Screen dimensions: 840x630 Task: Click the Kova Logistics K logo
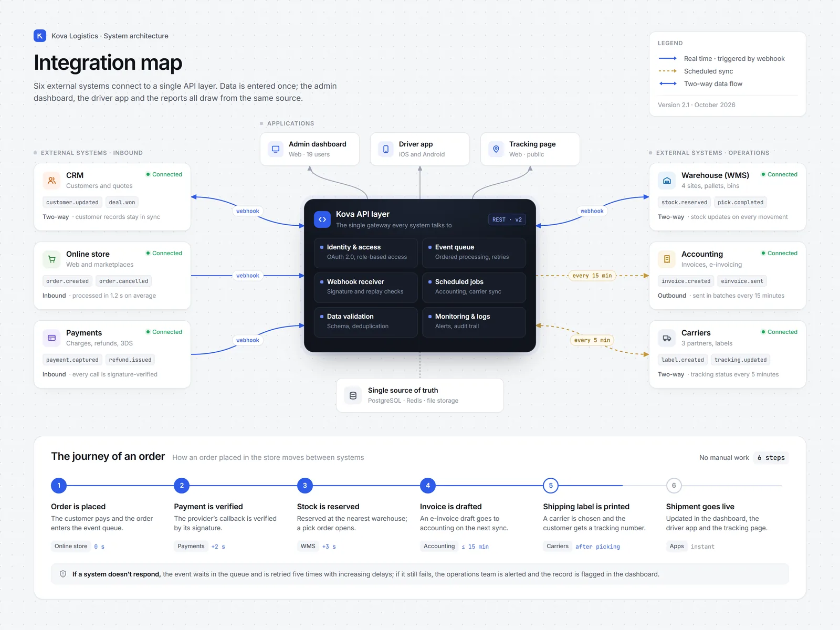pos(40,36)
